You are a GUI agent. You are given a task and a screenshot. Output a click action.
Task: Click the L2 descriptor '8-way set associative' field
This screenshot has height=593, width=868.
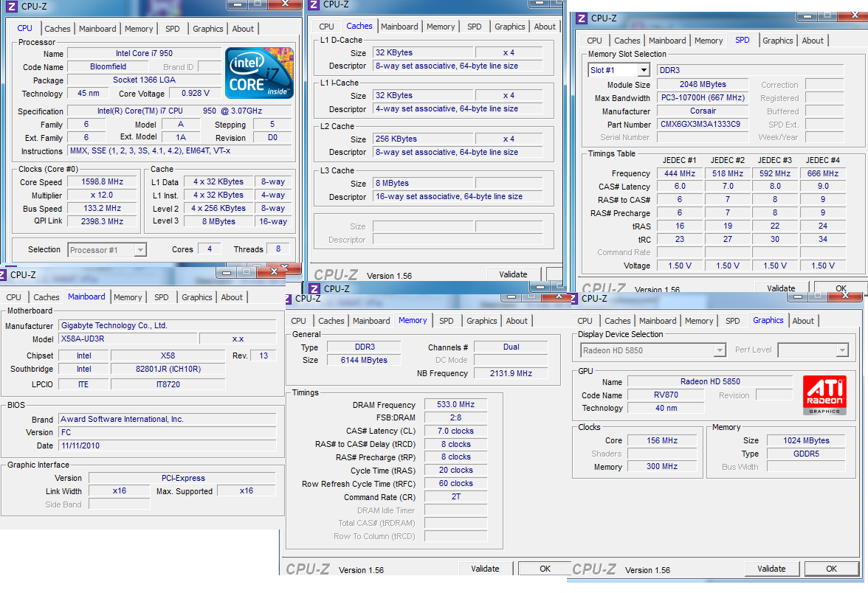pyautogui.click(x=458, y=152)
